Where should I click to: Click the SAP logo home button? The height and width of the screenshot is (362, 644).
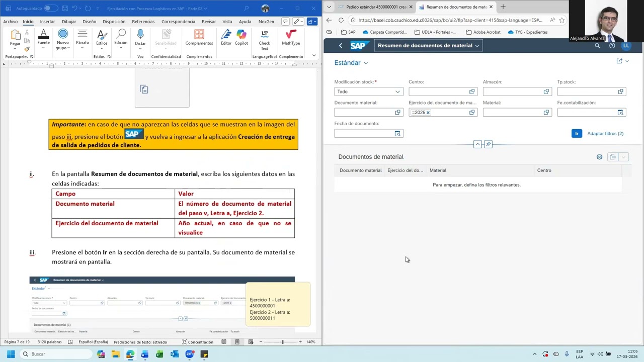358,46
